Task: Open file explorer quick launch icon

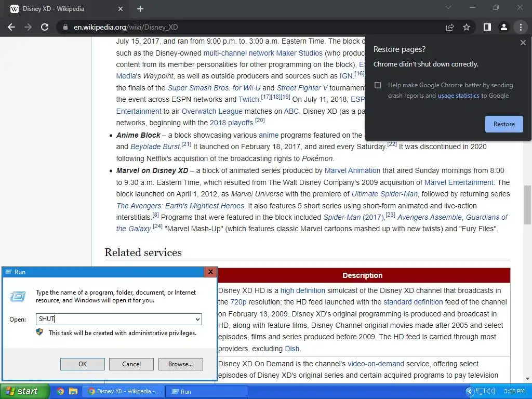Action: [x=73, y=392]
